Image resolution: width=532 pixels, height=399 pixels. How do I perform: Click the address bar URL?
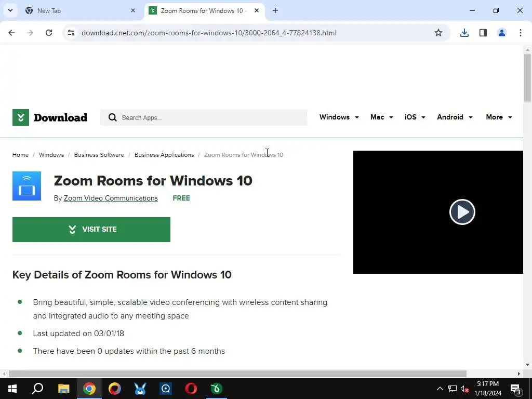(209, 33)
